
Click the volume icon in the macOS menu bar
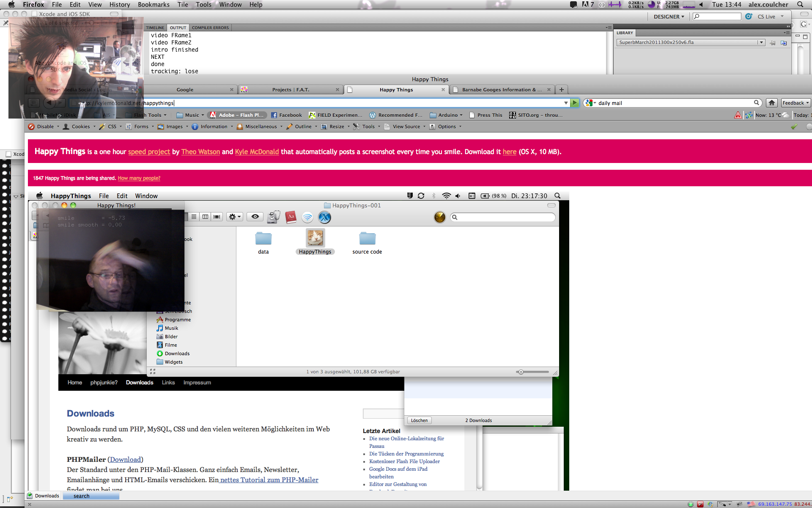pyautogui.click(x=701, y=5)
